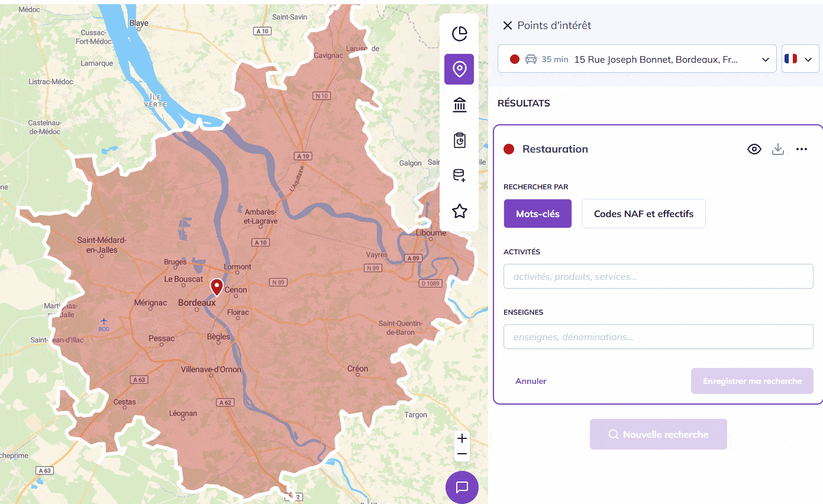The width and height of the screenshot is (823, 504).
Task: Select the Mots-clés search mode
Action: point(537,214)
